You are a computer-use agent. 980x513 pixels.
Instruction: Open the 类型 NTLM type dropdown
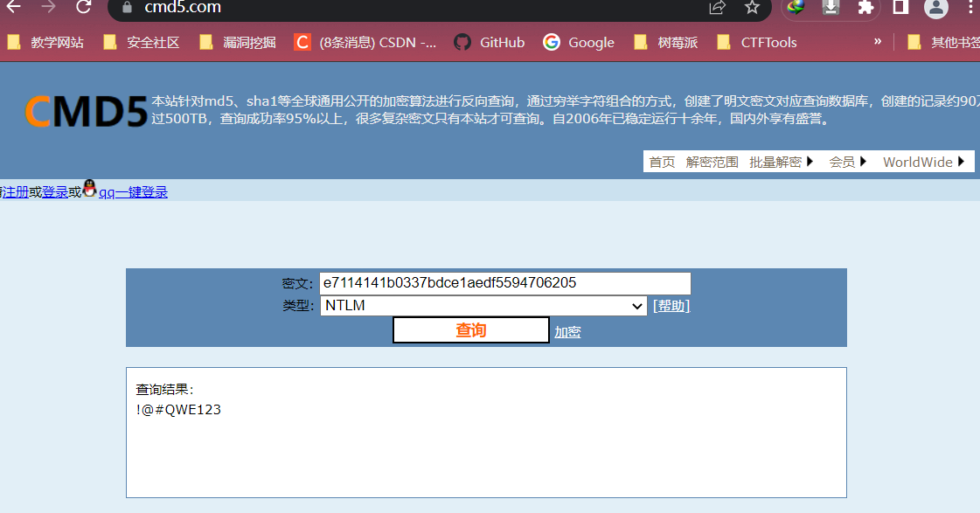pyautogui.click(x=483, y=306)
